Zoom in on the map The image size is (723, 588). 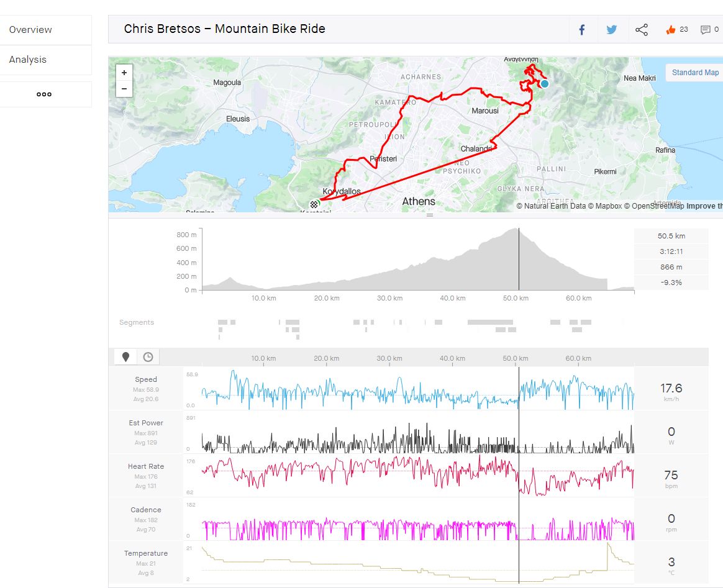[x=124, y=73]
